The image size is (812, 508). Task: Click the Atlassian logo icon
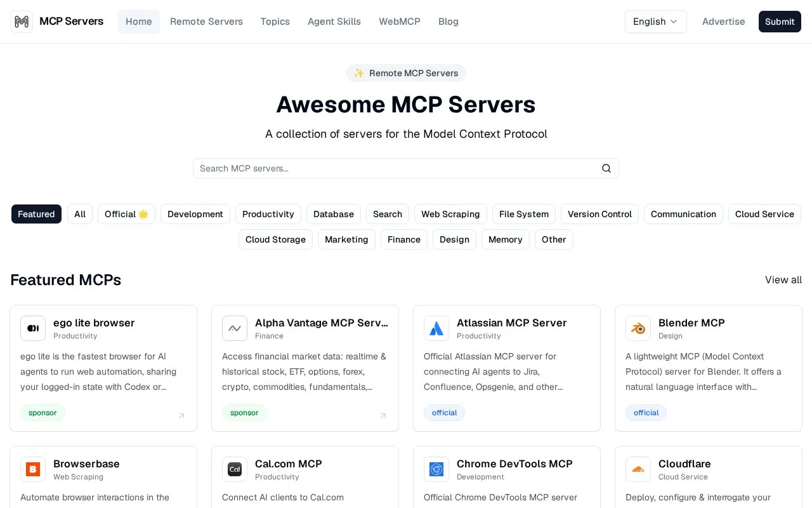point(436,328)
